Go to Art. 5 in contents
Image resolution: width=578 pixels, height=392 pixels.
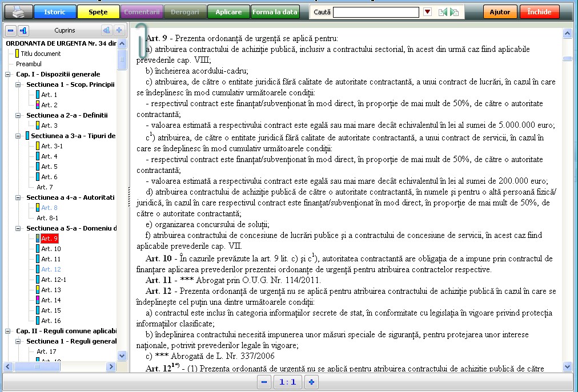[49, 167]
